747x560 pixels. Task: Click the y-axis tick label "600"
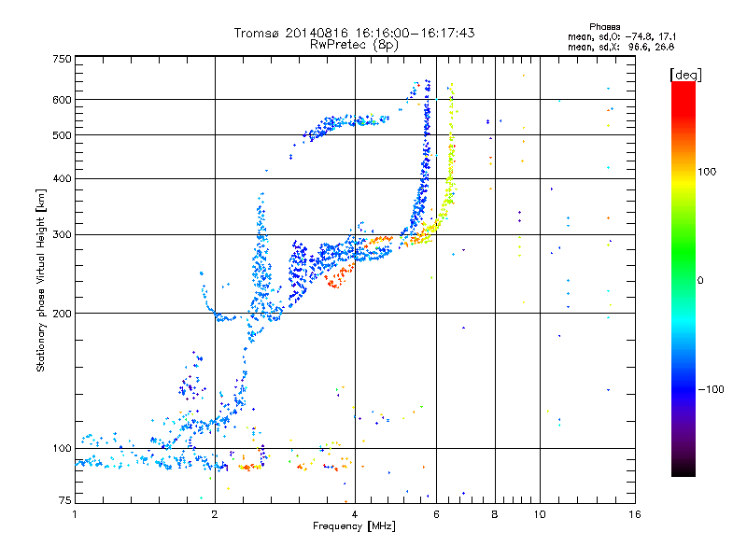click(62, 100)
